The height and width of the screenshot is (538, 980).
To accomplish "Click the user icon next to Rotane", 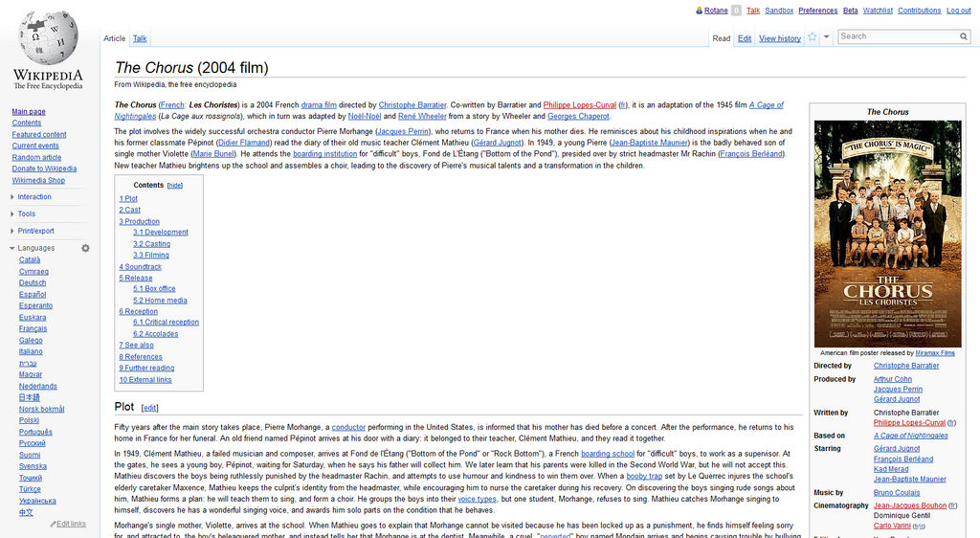I will (x=699, y=11).
